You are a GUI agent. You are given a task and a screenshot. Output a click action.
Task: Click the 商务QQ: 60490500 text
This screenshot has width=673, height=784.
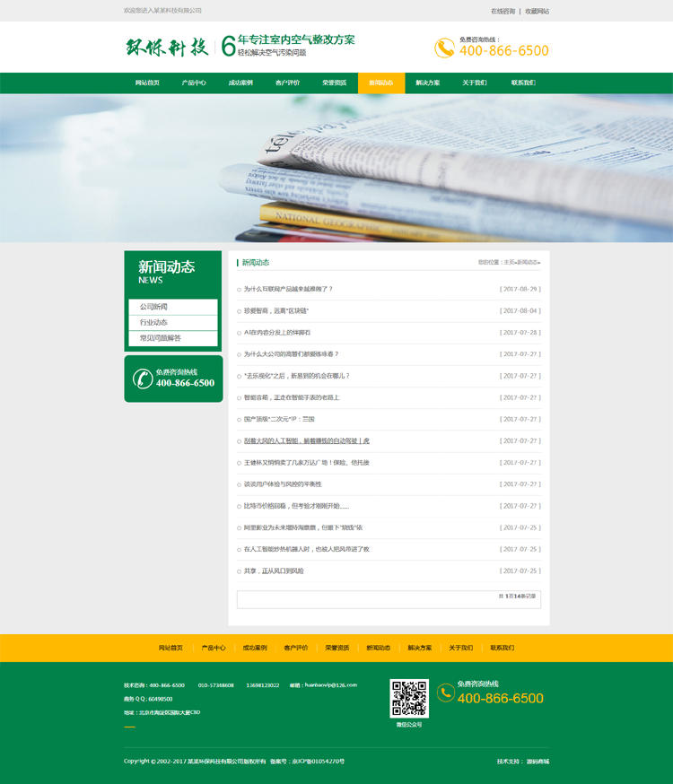[x=148, y=699]
